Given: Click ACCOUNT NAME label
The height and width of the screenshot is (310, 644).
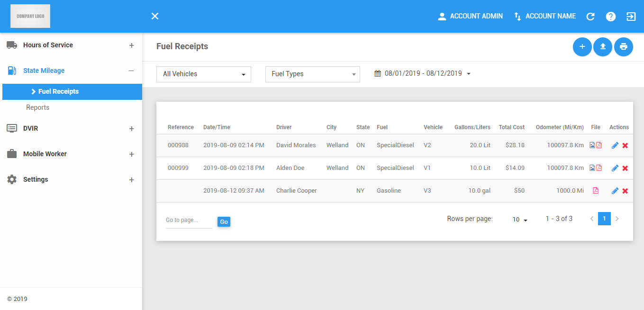Looking at the screenshot, I should tap(551, 16).
